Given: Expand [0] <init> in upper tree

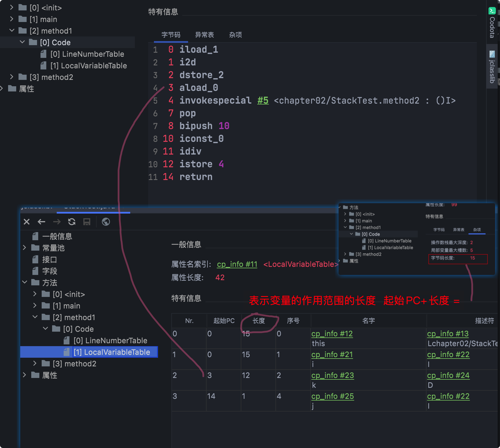Looking at the screenshot, I should point(12,8).
